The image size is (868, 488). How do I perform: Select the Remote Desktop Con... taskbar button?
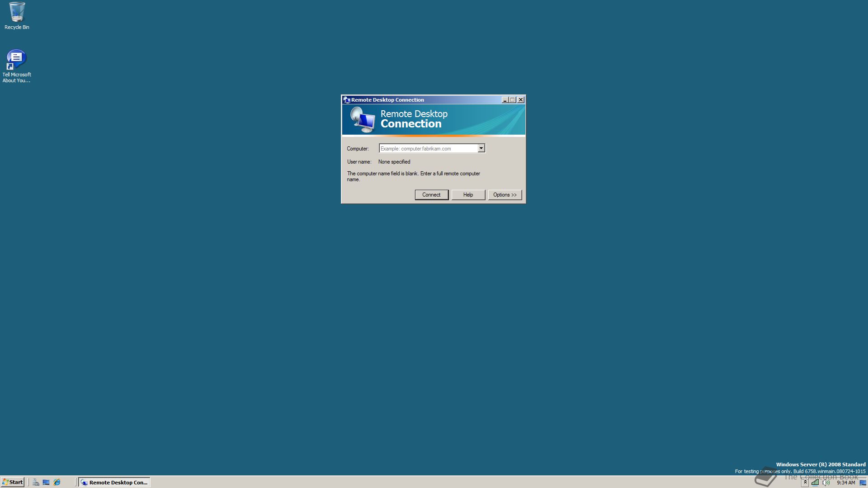pyautogui.click(x=114, y=482)
